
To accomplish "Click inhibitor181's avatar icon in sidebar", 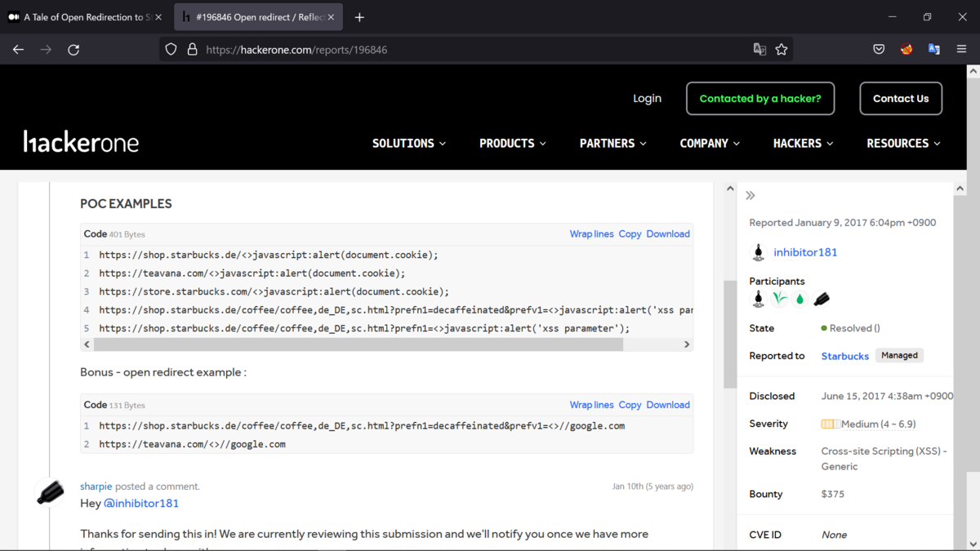I will click(x=759, y=252).
